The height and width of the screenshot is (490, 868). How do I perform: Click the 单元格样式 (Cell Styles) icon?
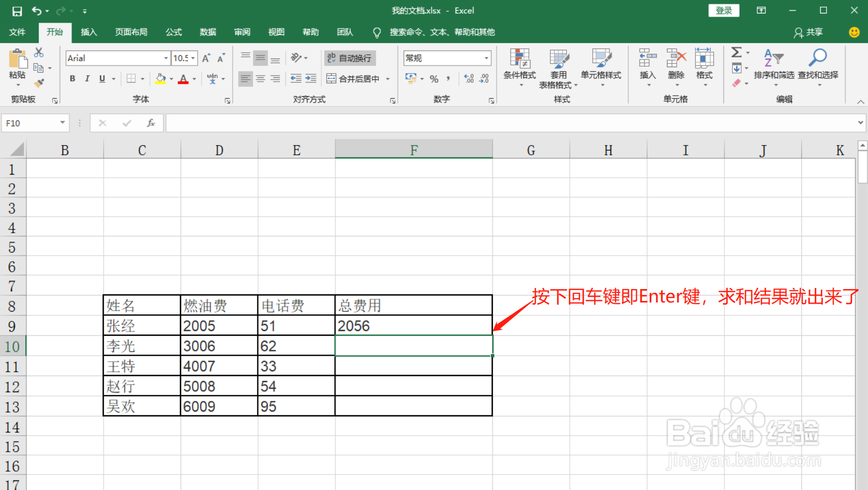601,64
